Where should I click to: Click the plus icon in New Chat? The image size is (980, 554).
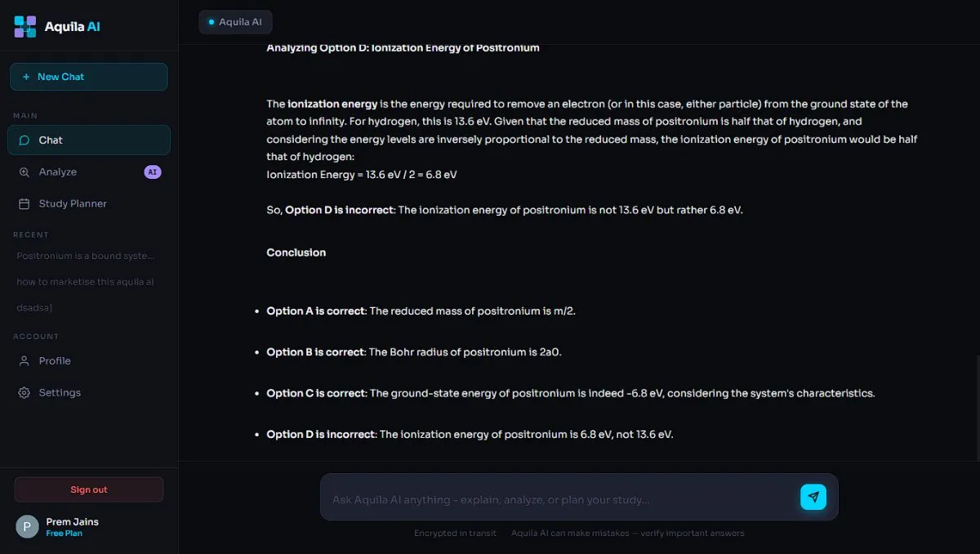click(x=26, y=77)
